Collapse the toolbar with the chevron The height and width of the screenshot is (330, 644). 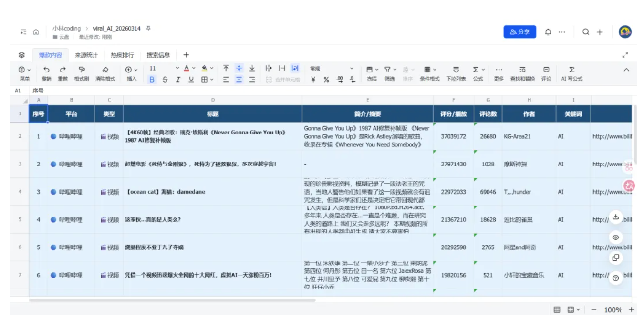coord(626,70)
